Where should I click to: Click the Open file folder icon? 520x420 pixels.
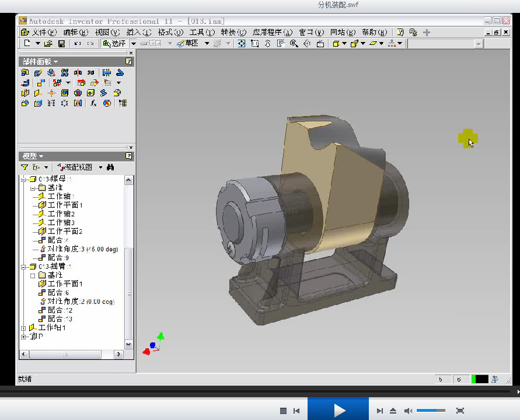point(48,44)
